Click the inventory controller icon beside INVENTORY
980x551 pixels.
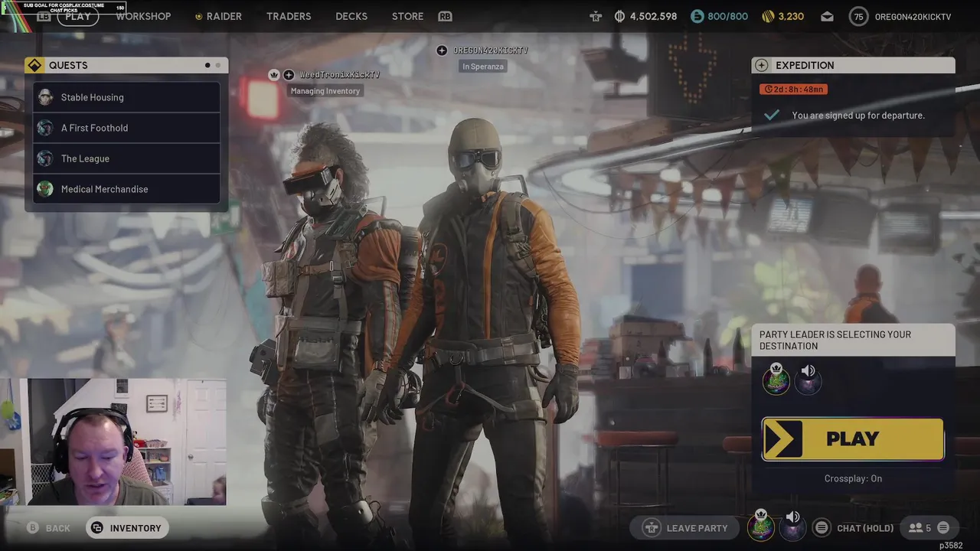coord(96,528)
